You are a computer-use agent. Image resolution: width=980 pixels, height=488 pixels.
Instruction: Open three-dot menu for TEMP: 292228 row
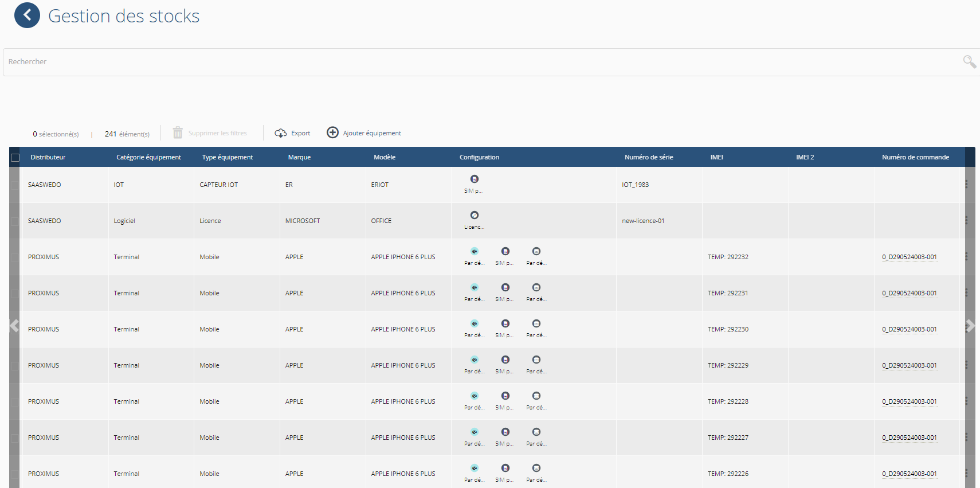click(x=966, y=401)
